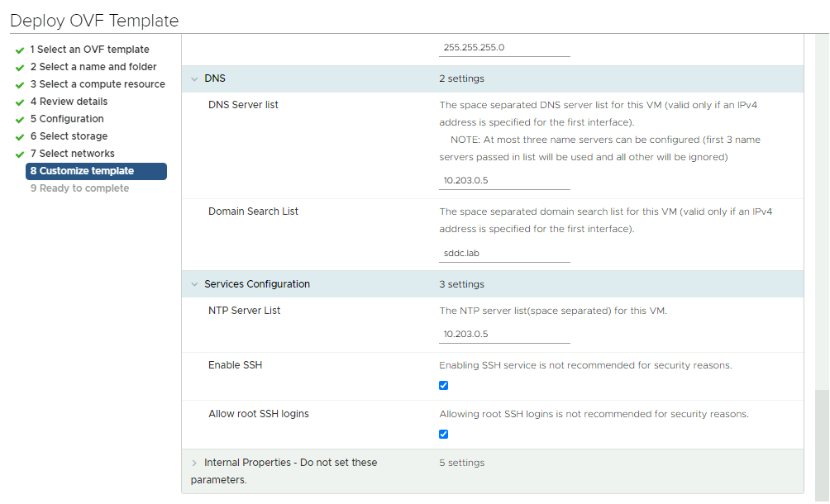Click the checkmark icon next to Select a name and folder
This screenshot has width=830, height=504.
pyautogui.click(x=20, y=68)
